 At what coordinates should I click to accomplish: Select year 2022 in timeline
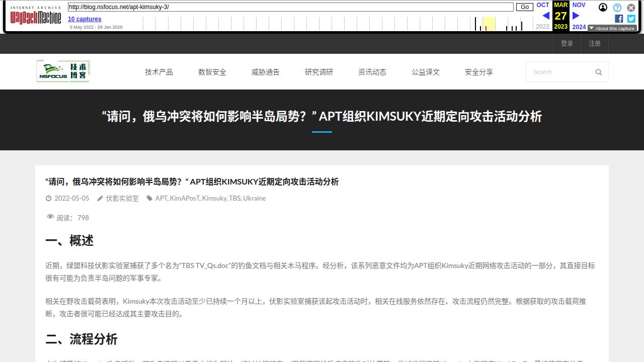click(542, 27)
